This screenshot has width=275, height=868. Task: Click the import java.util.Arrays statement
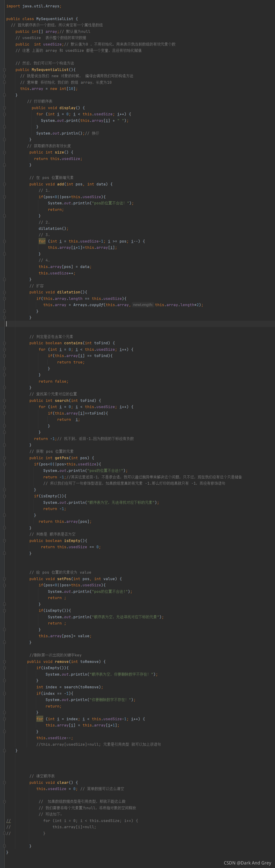point(34,6)
